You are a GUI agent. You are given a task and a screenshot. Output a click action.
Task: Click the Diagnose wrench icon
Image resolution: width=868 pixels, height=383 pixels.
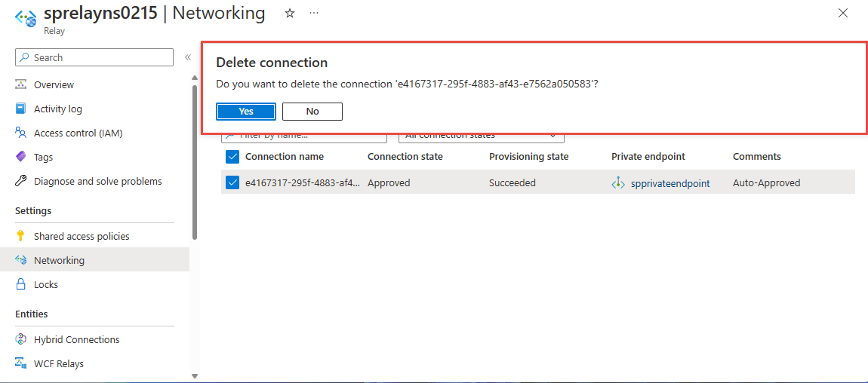click(x=21, y=181)
